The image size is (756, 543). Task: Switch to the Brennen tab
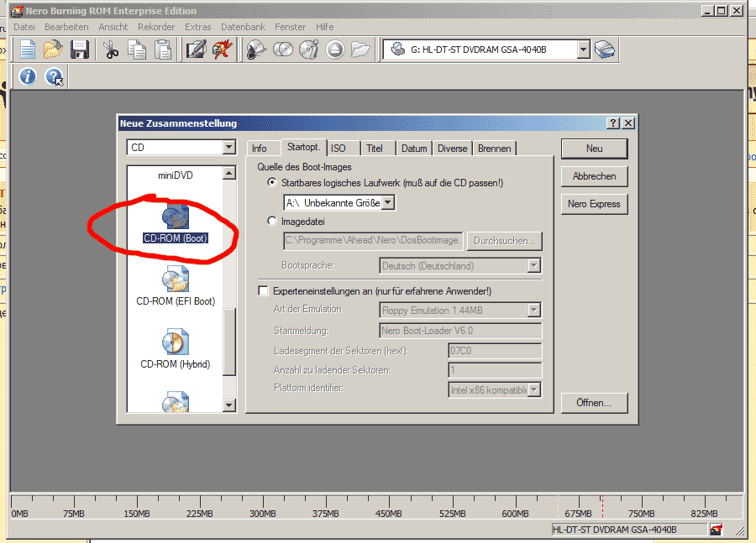(x=494, y=149)
